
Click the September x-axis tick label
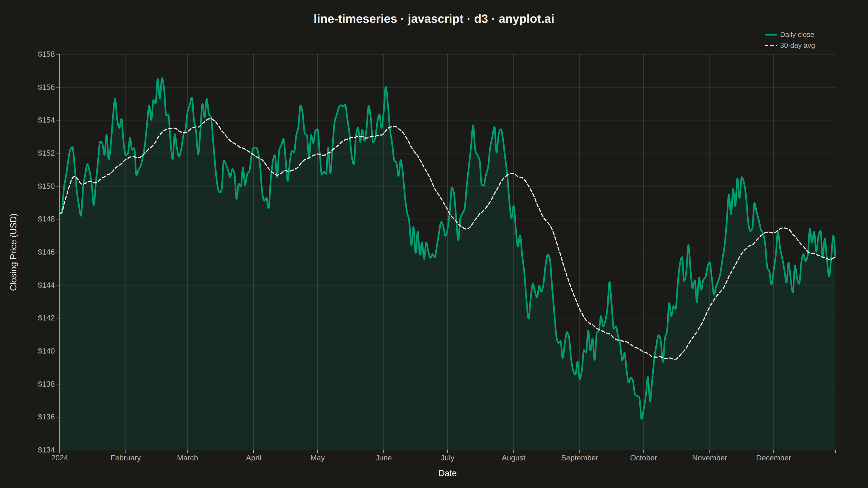point(580,458)
